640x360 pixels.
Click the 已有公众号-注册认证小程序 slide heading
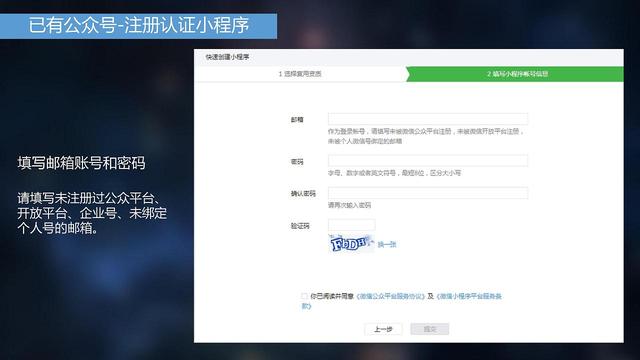pos(138,25)
